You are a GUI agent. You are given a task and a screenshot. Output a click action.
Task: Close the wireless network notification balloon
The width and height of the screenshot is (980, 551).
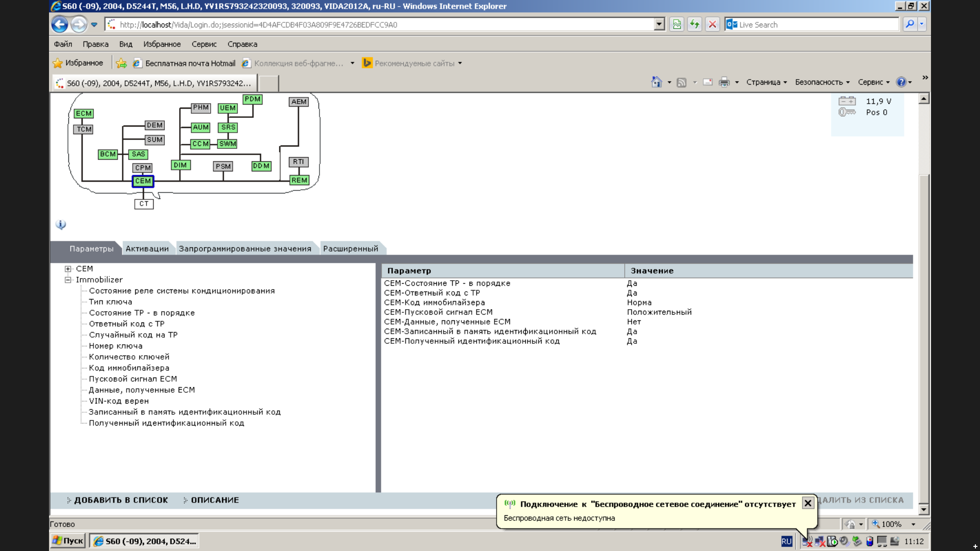pyautogui.click(x=807, y=504)
